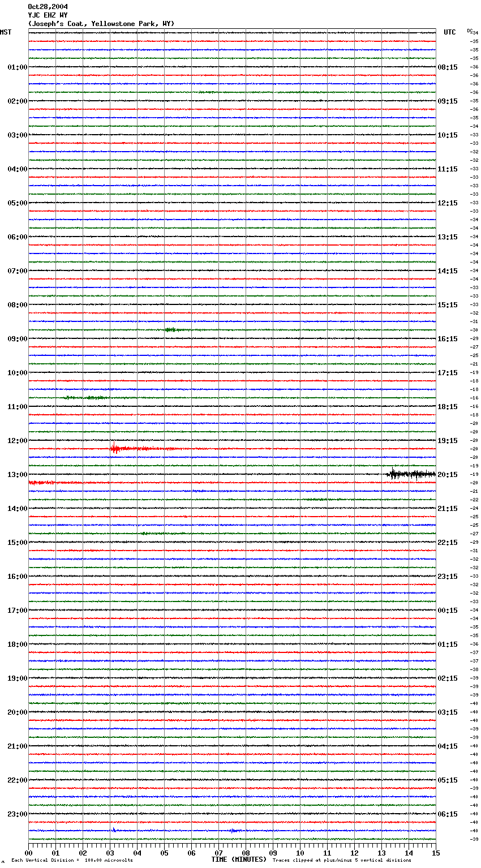
Task: Click the 12:00 MST time label
Action: click(18, 441)
